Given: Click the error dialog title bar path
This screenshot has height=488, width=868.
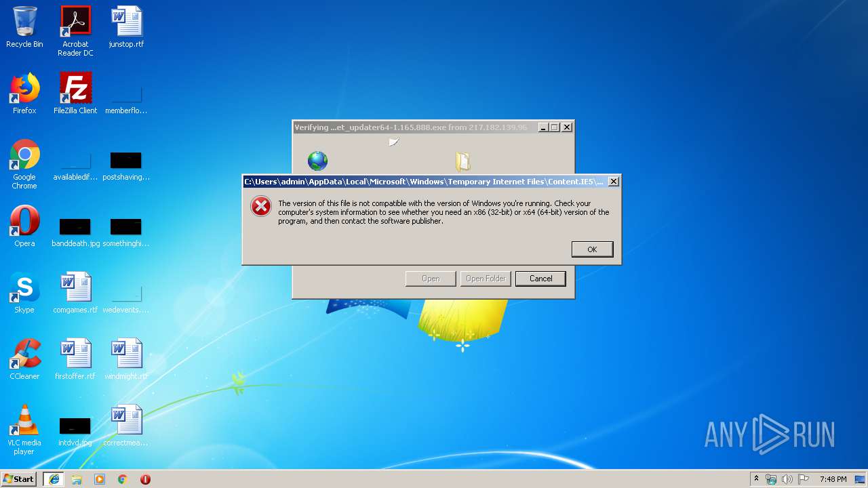Looking at the screenshot, I should coord(424,182).
